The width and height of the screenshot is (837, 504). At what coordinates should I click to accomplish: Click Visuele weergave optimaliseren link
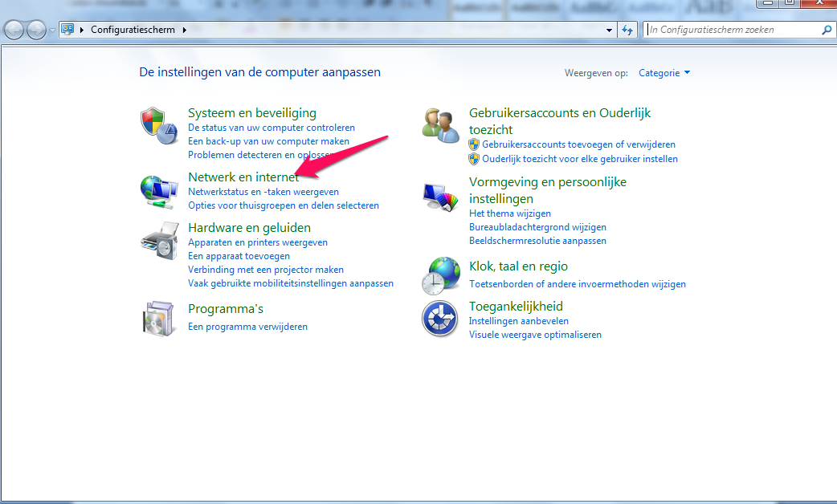point(535,335)
